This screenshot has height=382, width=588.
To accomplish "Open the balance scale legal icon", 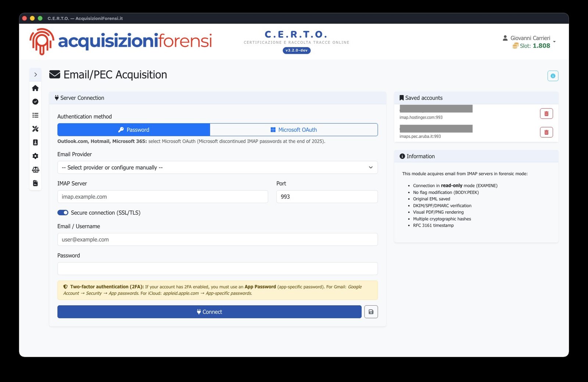I will [35, 170].
